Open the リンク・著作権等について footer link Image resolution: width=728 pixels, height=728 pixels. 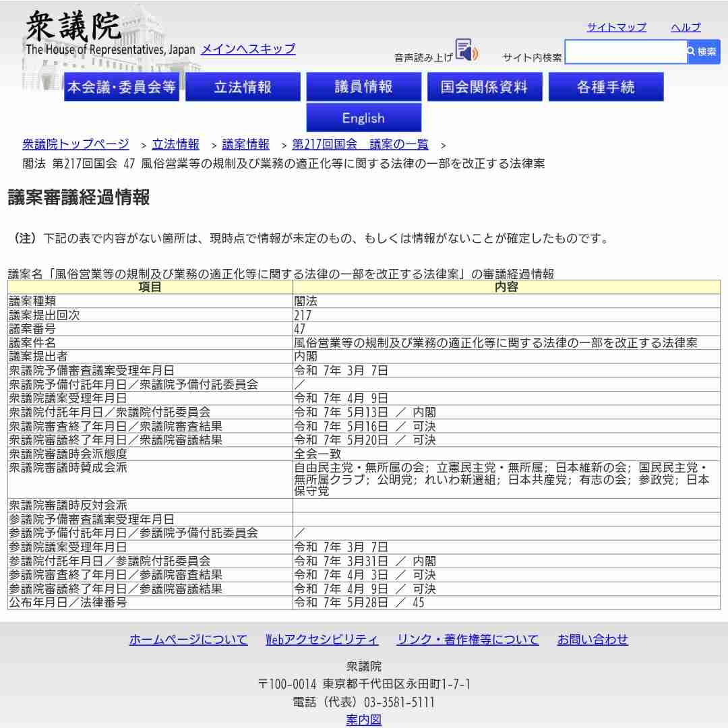[468, 640]
